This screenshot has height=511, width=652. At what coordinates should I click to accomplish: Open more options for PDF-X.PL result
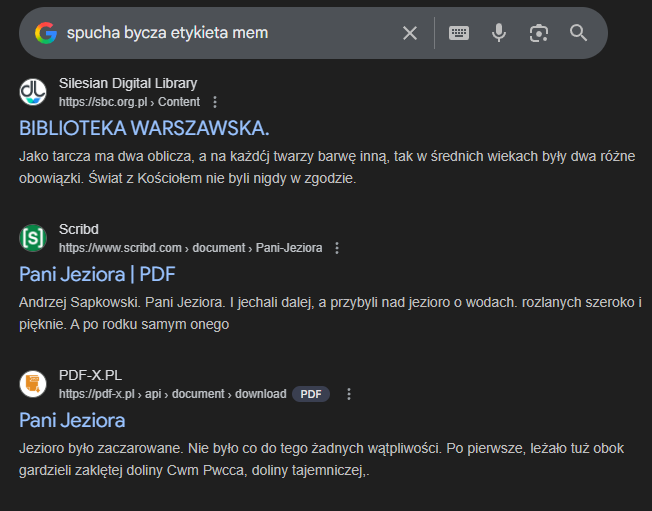349,394
